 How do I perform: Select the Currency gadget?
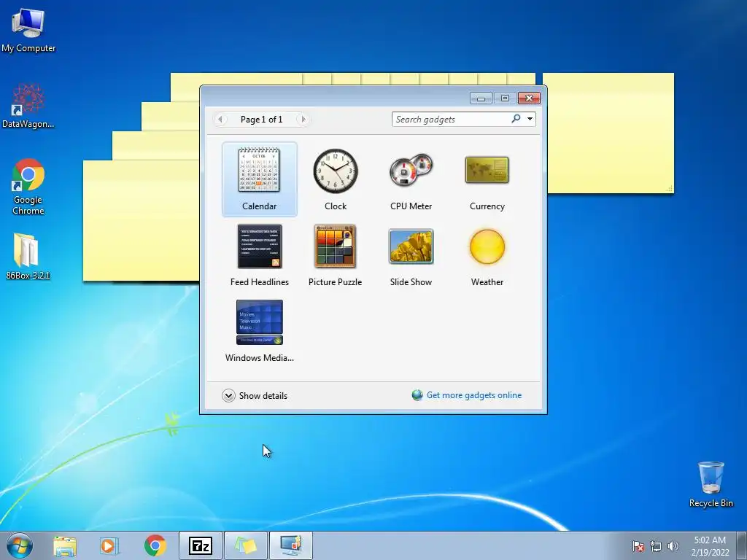pos(487,179)
